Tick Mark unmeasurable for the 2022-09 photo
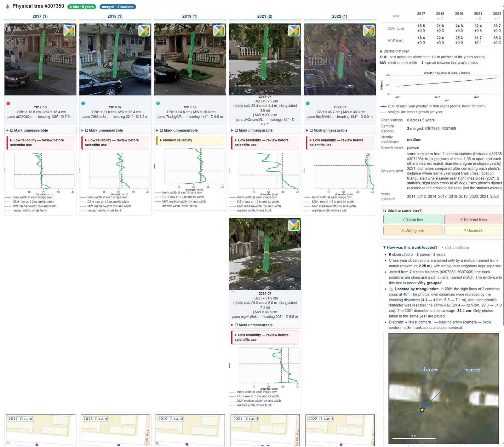This screenshot has height=447, width=504. point(311,130)
